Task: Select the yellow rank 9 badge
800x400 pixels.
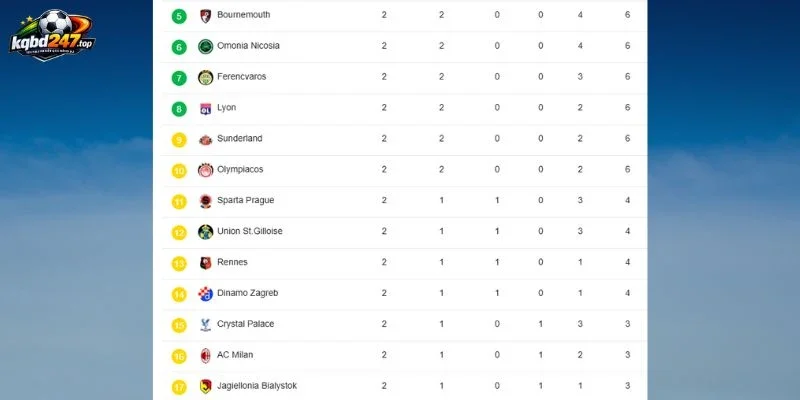Action: [179, 140]
